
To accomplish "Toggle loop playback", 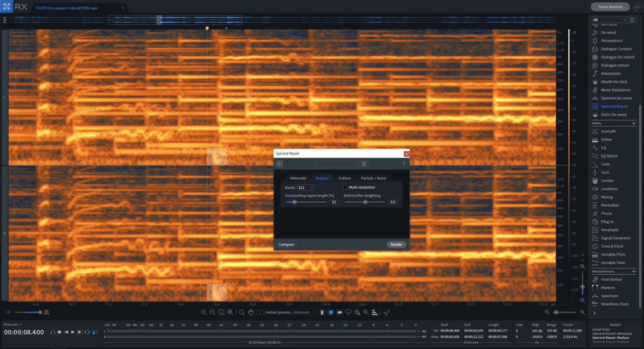I will tap(87, 332).
